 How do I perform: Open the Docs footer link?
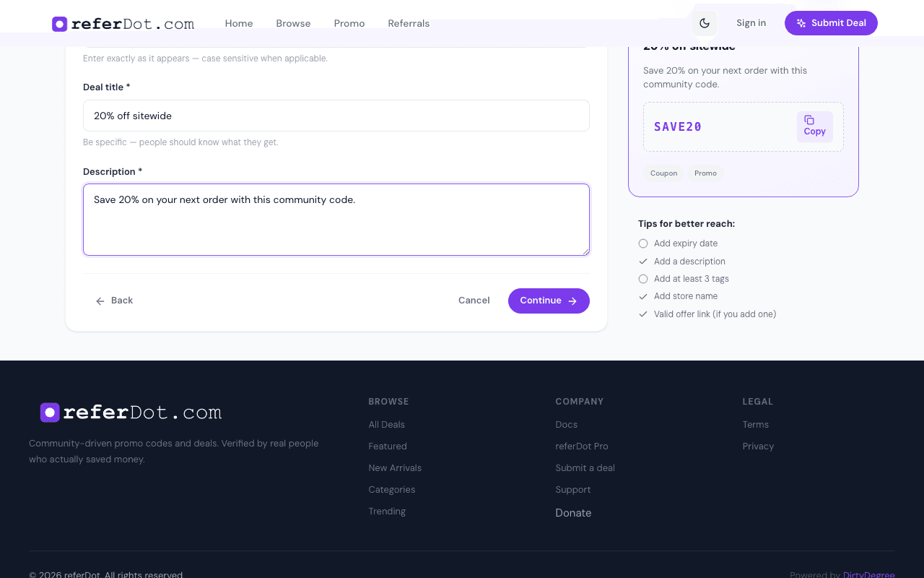click(x=567, y=425)
